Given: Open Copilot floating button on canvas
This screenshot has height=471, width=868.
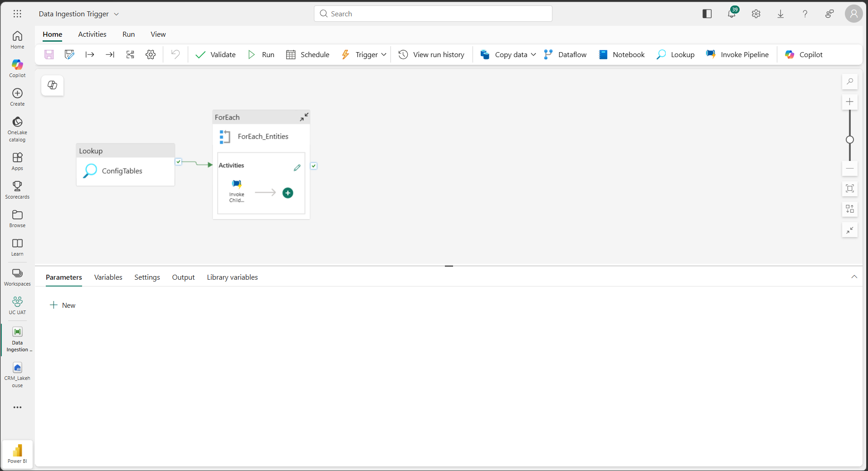Looking at the screenshot, I should click(x=53, y=85).
